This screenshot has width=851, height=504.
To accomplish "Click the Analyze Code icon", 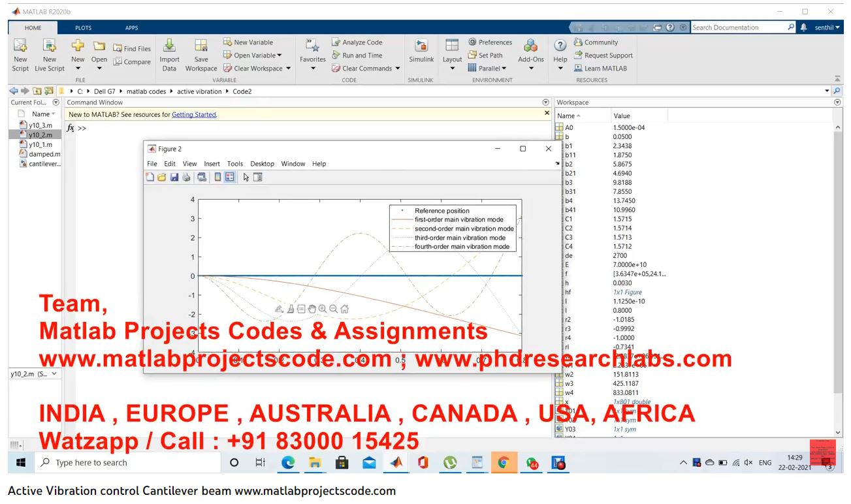I will 336,42.
